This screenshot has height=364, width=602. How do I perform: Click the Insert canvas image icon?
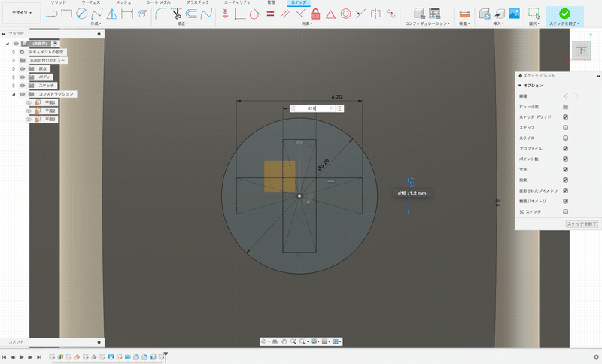tap(514, 14)
